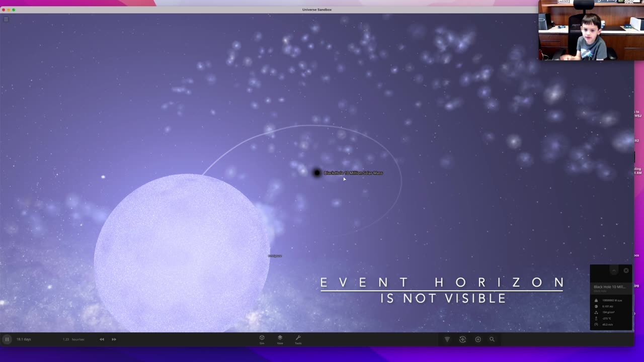Open the View settings panel
644x362 pixels.
280,339
